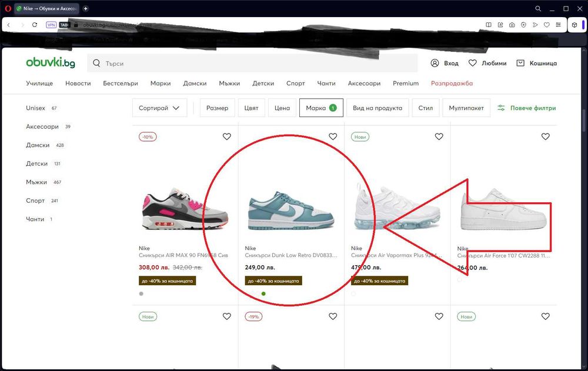Toggle the VPN badge in address bar

click(51, 25)
